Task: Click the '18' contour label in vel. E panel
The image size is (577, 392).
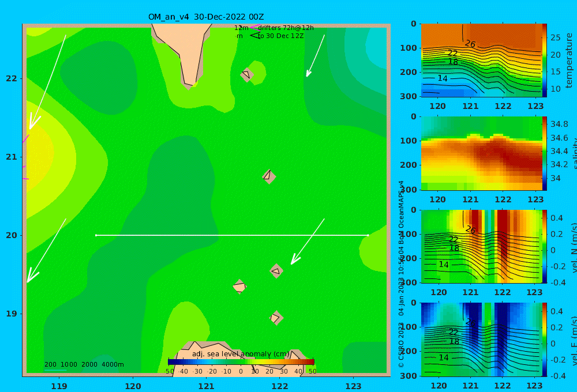Action: [455, 341]
